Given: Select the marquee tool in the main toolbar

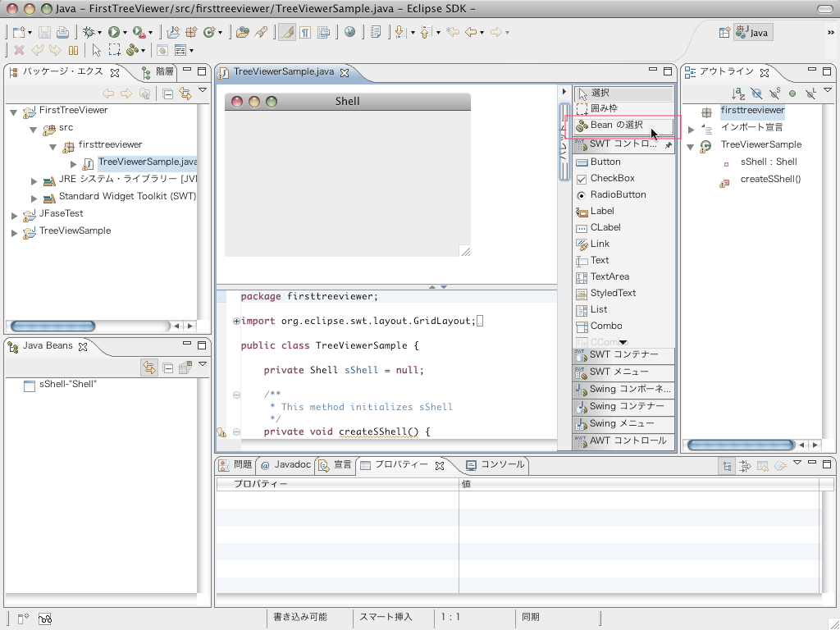Looking at the screenshot, I should pos(114,50).
